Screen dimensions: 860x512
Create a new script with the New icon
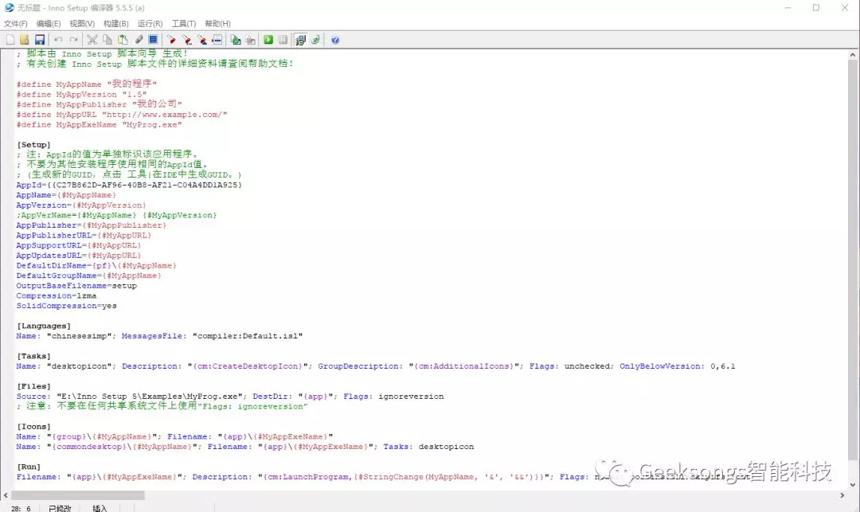click(x=10, y=39)
